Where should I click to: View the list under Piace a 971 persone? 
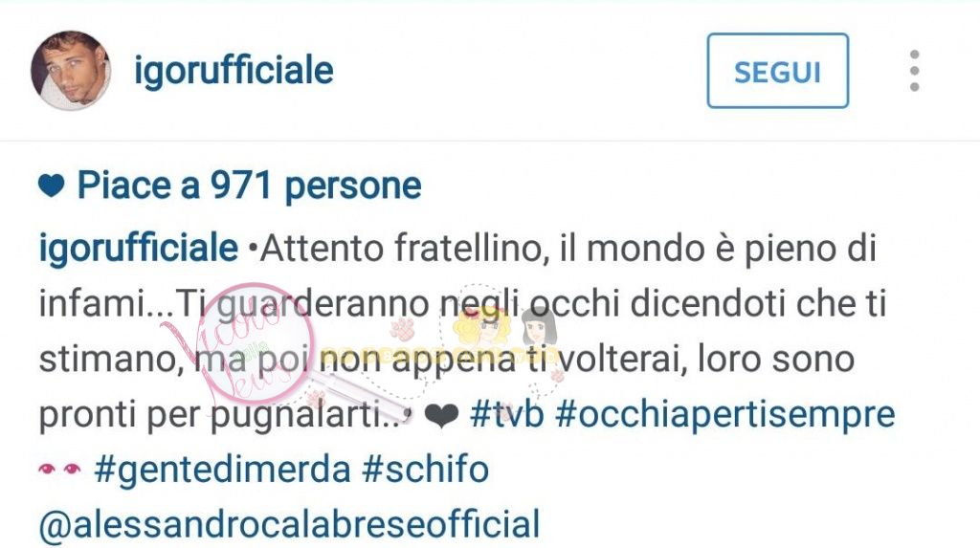coord(249,186)
